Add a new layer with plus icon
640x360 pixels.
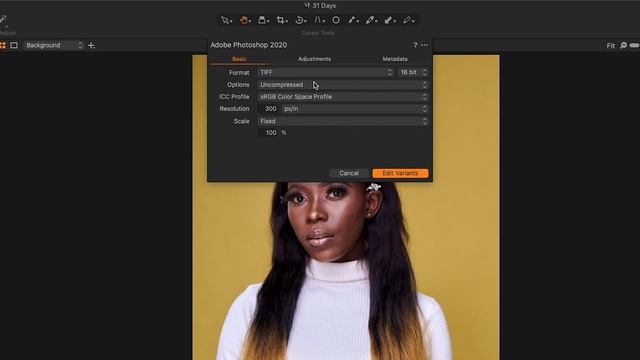click(91, 45)
